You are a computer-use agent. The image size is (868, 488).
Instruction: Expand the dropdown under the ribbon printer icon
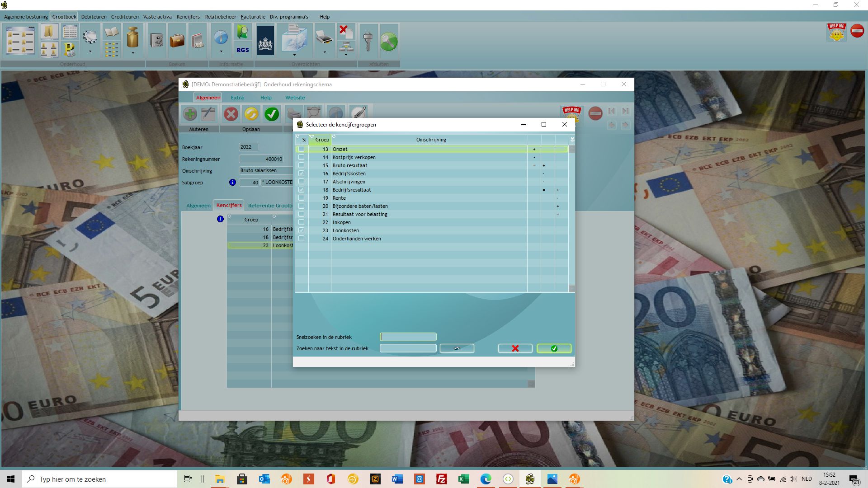(x=324, y=52)
